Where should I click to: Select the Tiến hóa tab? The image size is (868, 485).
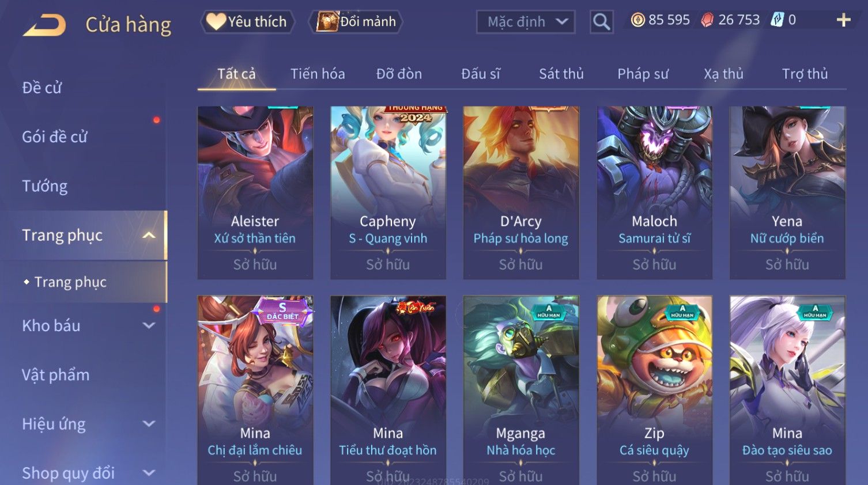click(318, 74)
